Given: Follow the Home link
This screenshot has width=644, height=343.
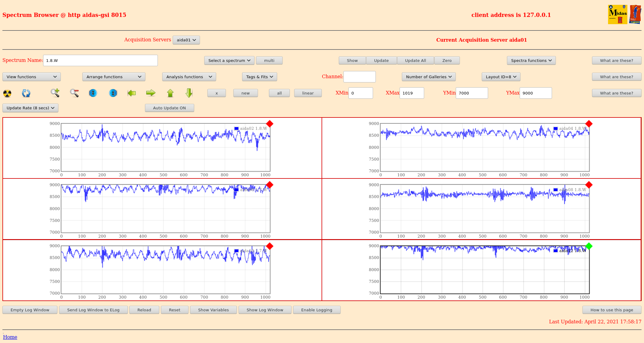Looking at the screenshot, I should [x=10, y=337].
